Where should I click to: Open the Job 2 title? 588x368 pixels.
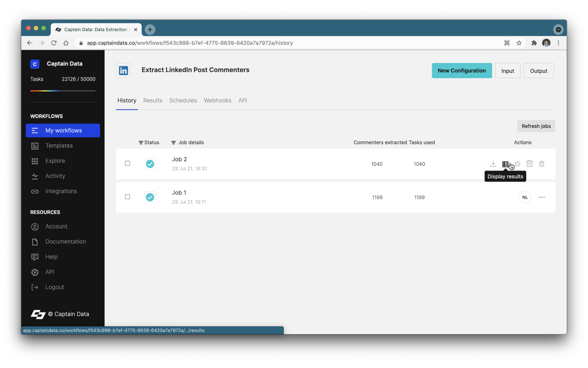[x=179, y=159]
